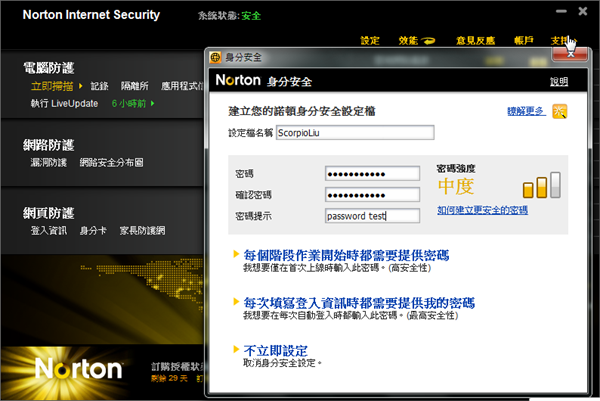Click the 網頁防護 section heading
Viewport: 600px width, 401px height.
pyautogui.click(x=48, y=213)
